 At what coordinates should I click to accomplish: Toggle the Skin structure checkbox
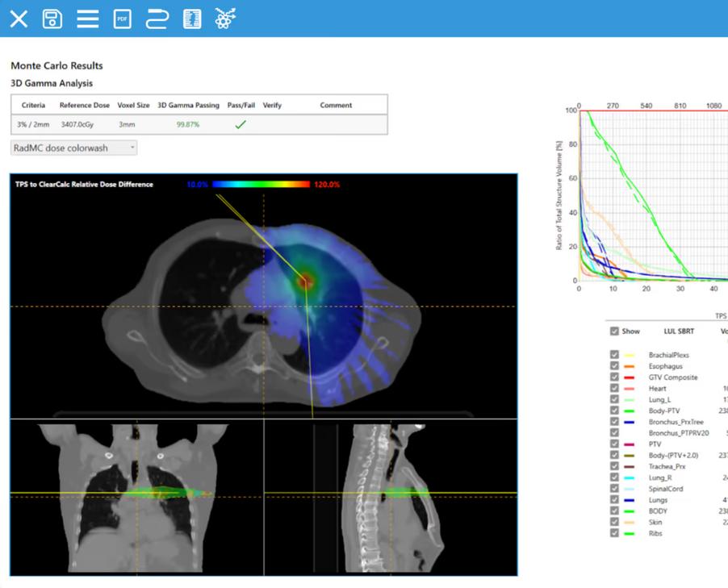click(614, 522)
